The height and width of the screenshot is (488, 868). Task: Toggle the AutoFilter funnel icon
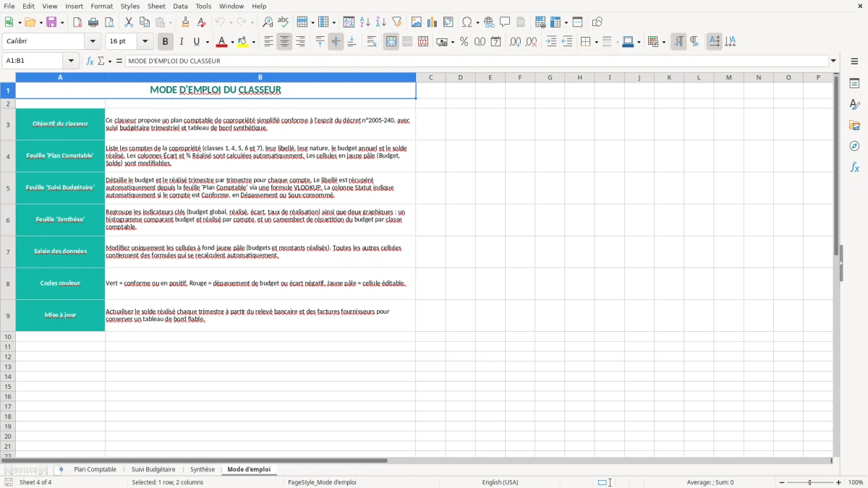pyautogui.click(x=397, y=22)
